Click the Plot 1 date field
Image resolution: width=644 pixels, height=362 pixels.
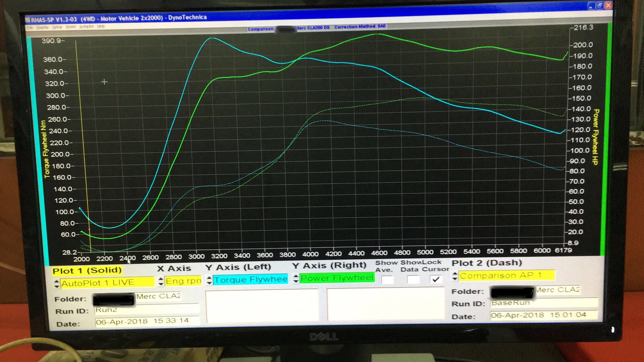pyautogui.click(x=147, y=321)
